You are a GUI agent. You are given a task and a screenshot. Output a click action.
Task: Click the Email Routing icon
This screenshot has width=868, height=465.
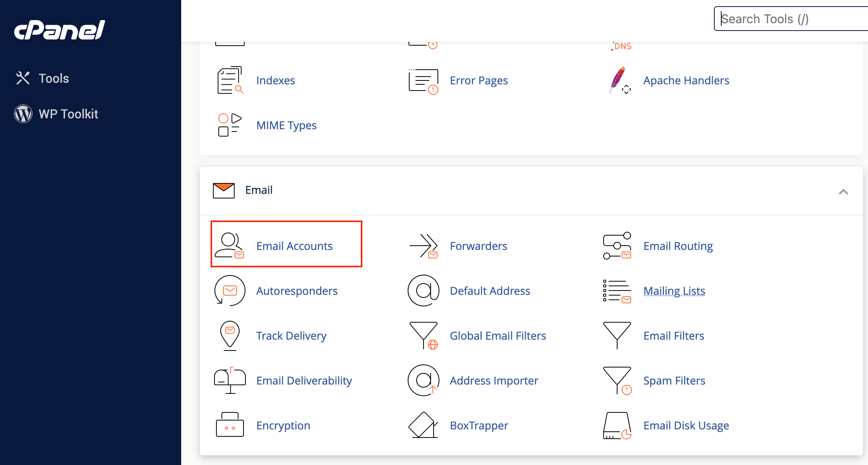[x=617, y=246]
